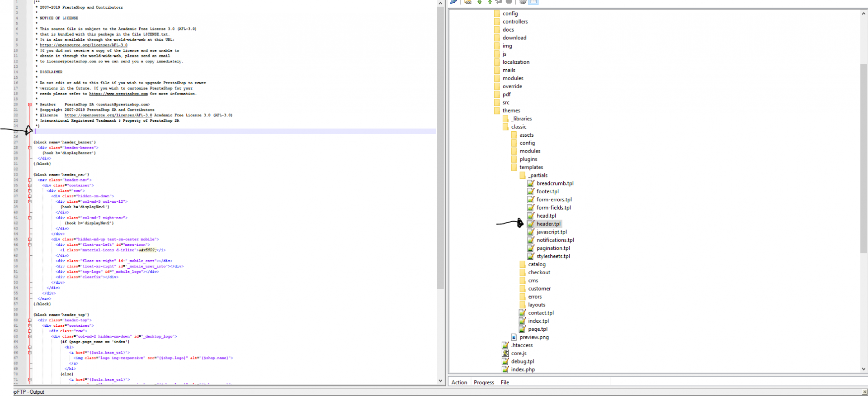Select page.tpl in the file tree
Image resolution: width=868 pixels, height=396 pixels.
pyautogui.click(x=538, y=329)
